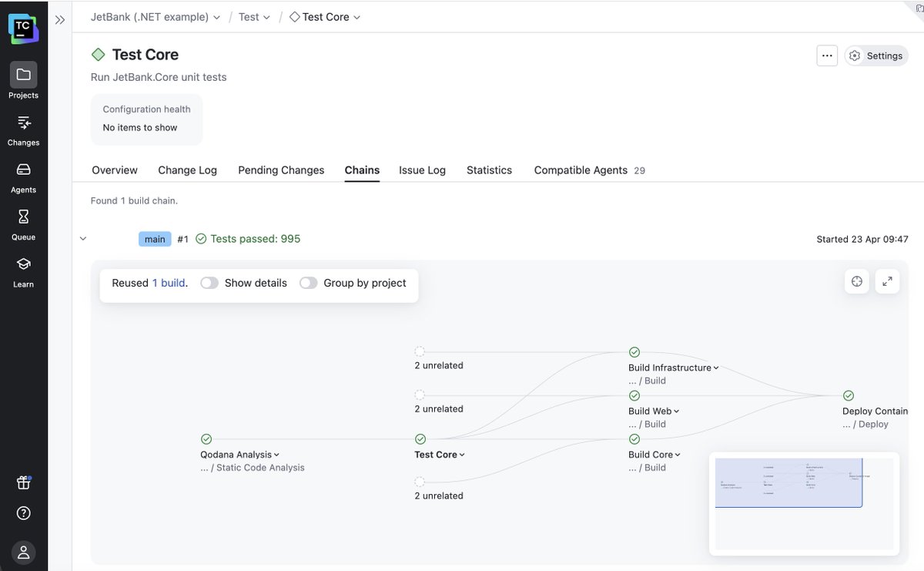Click the green diamond icon beside Test Core title
The height and width of the screenshot is (571, 924).
tap(98, 55)
